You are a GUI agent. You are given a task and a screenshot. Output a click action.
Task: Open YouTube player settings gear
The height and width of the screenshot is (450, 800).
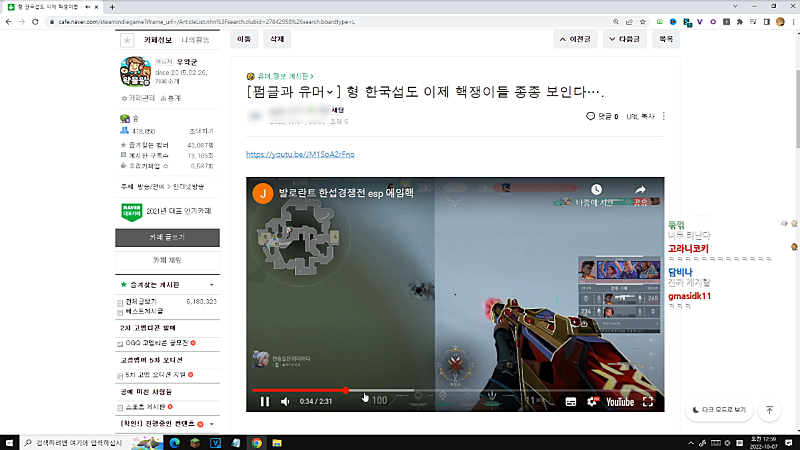pyautogui.click(x=592, y=402)
